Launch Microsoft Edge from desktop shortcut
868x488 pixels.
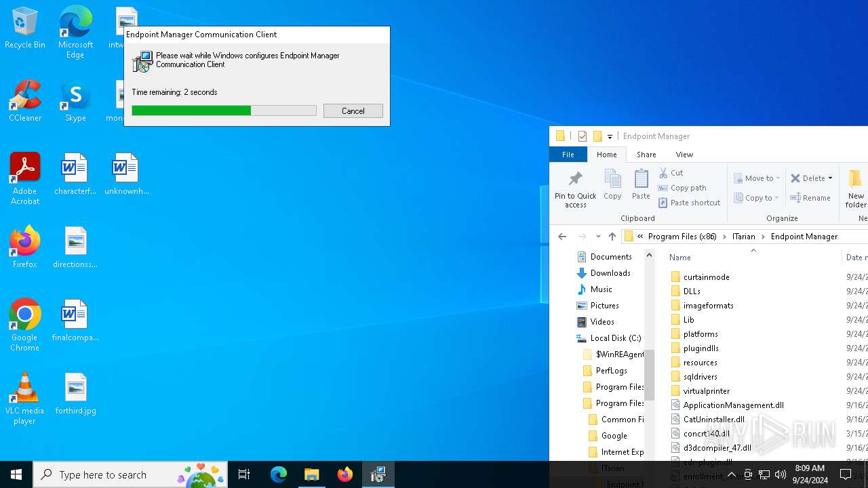[x=75, y=32]
